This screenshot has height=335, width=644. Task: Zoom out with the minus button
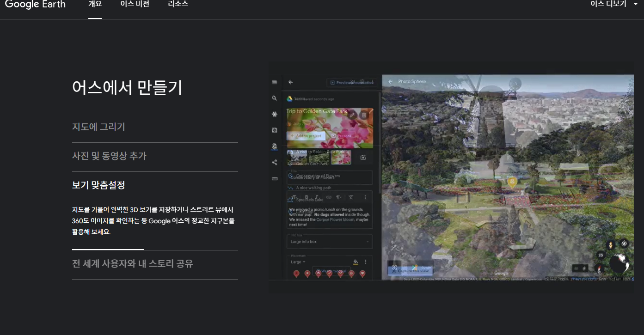(x=576, y=268)
